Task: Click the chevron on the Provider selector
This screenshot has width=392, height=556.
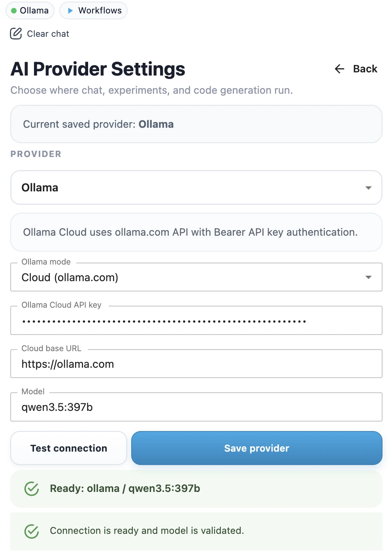Action: pyautogui.click(x=368, y=187)
